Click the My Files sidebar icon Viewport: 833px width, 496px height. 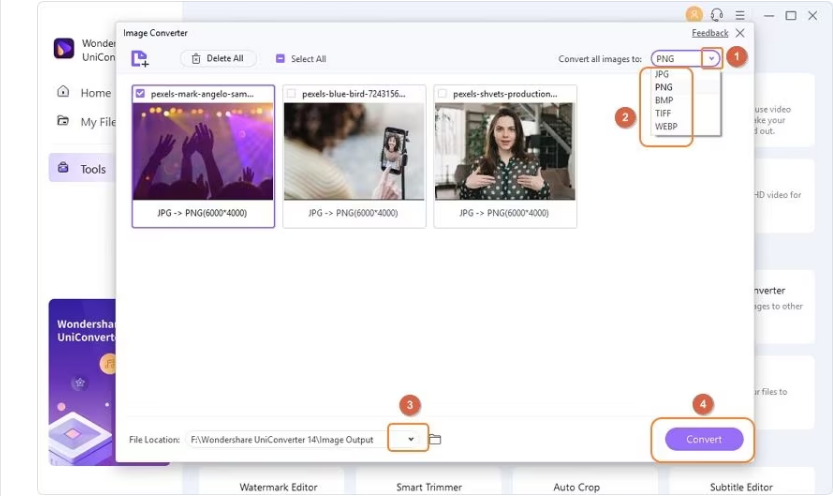coord(63,121)
